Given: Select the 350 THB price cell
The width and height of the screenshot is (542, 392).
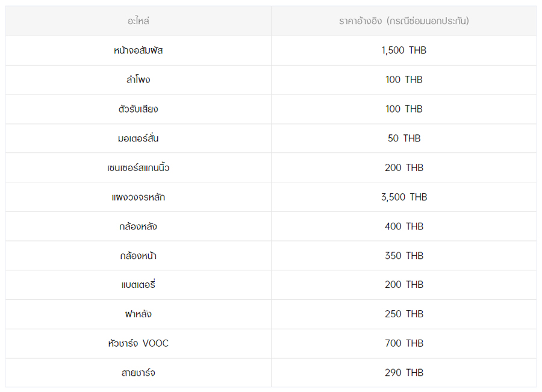Looking at the screenshot, I should (404, 256).
